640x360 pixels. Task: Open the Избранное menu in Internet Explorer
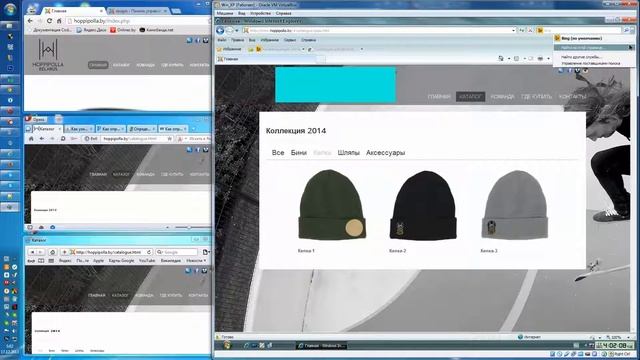[x=269, y=40]
